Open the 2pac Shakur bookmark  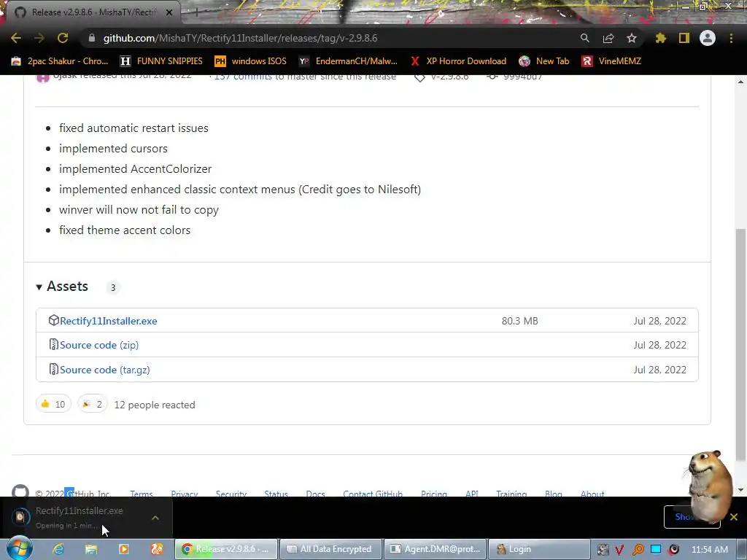point(60,61)
